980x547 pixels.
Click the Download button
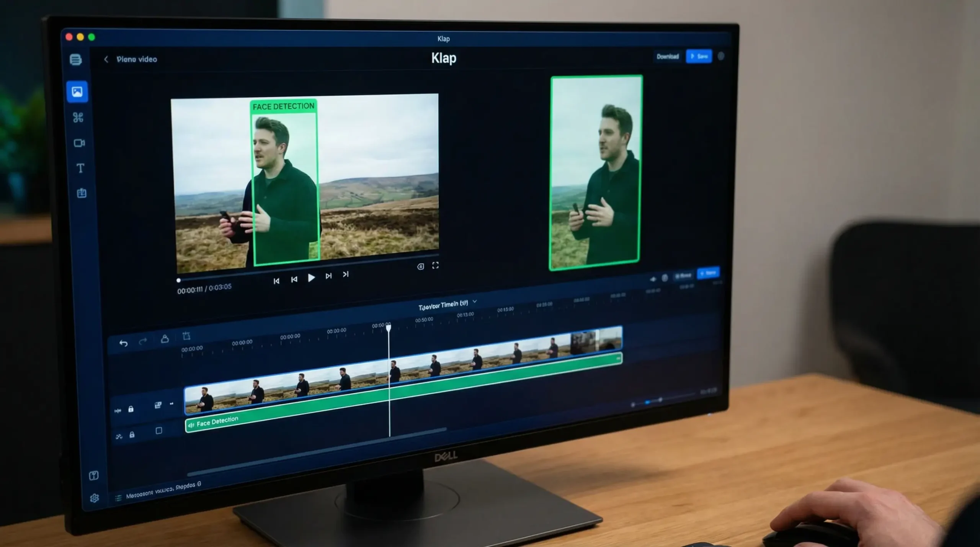[x=668, y=57]
